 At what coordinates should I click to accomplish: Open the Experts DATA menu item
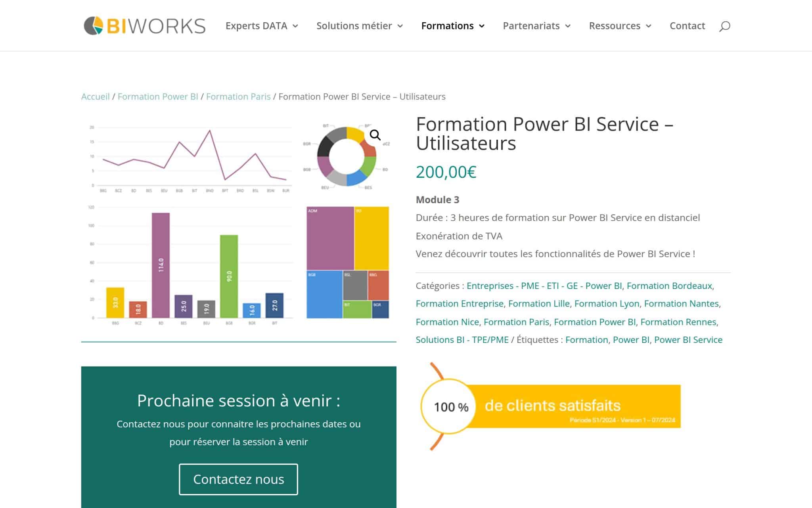tap(256, 26)
